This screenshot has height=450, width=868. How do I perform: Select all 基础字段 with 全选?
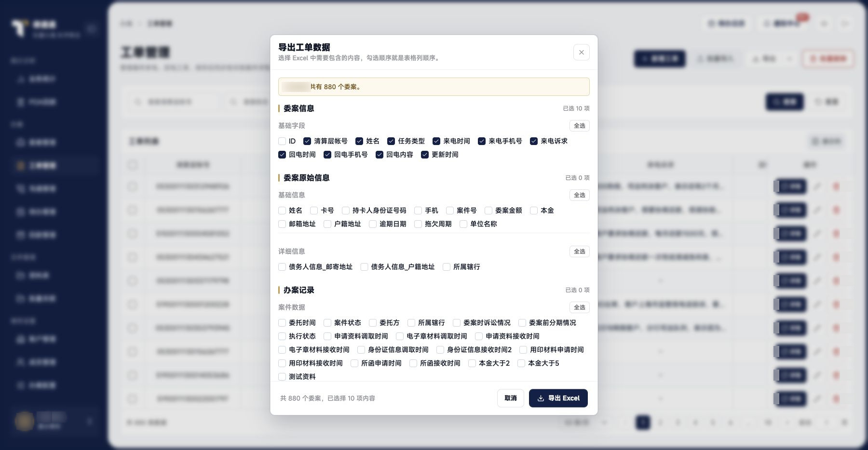click(580, 126)
